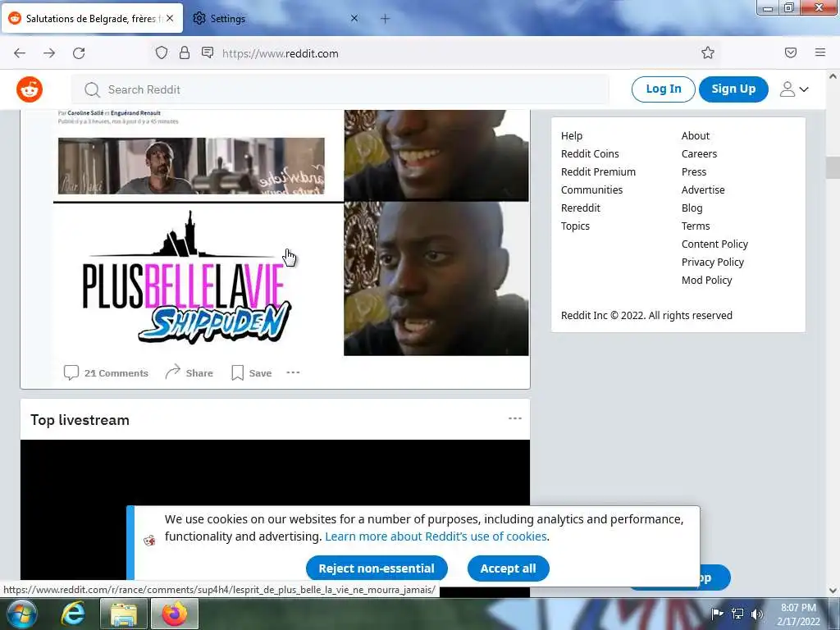Save the post with bookmark icon
Image resolution: width=840 pixels, height=630 pixels.
[x=251, y=373]
